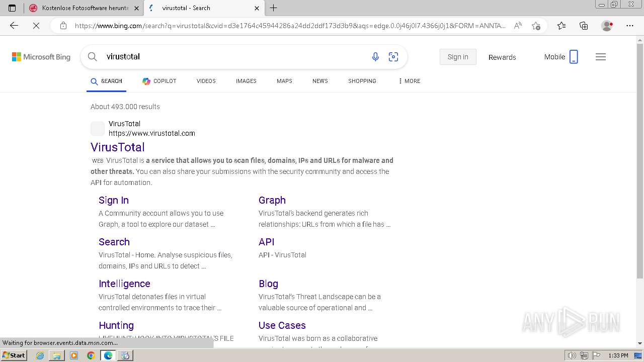Viewport: 644px width, 362px height.
Task: Open Collections in Edge toolbar
Action: tap(584, 26)
